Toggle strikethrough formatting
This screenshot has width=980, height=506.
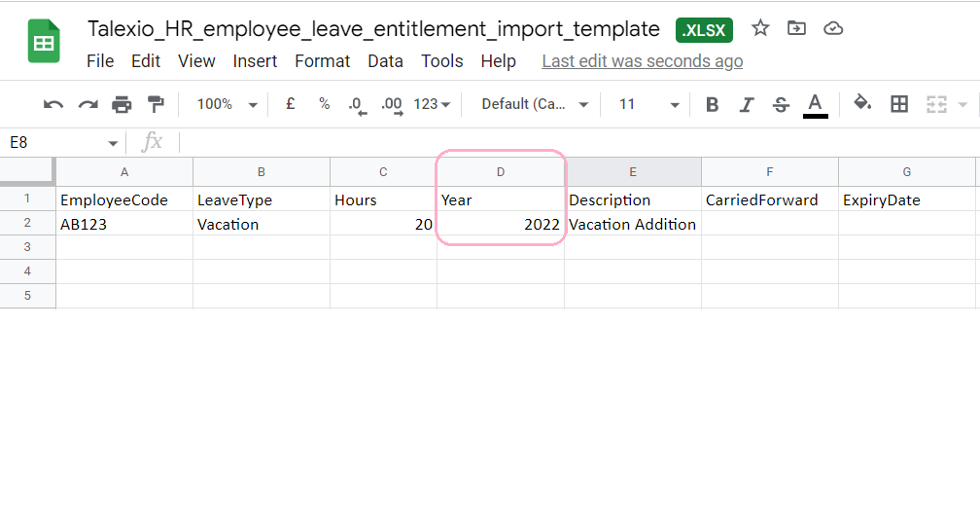tap(781, 104)
